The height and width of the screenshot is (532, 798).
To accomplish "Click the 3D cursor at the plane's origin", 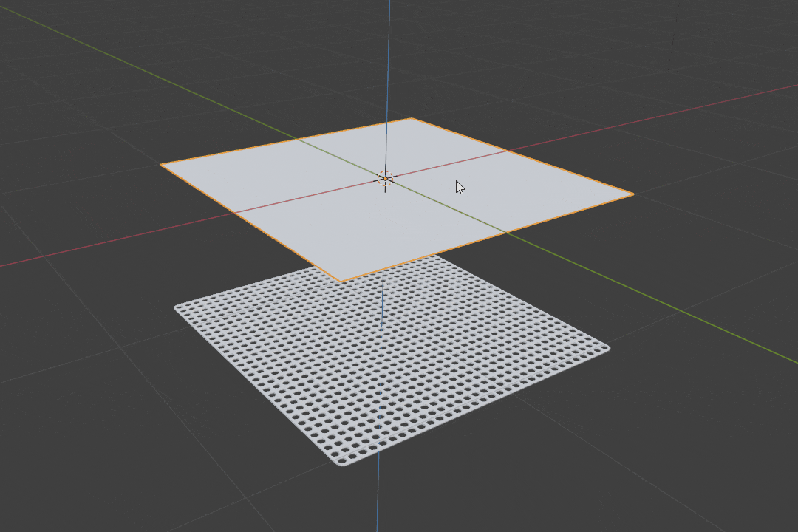I will 385,179.
